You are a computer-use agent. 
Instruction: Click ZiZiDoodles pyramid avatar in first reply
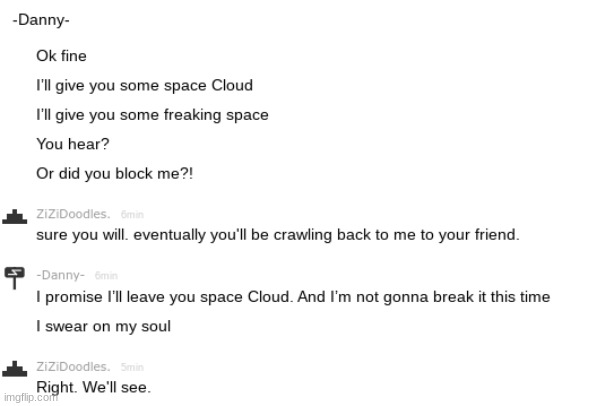click(x=14, y=217)
